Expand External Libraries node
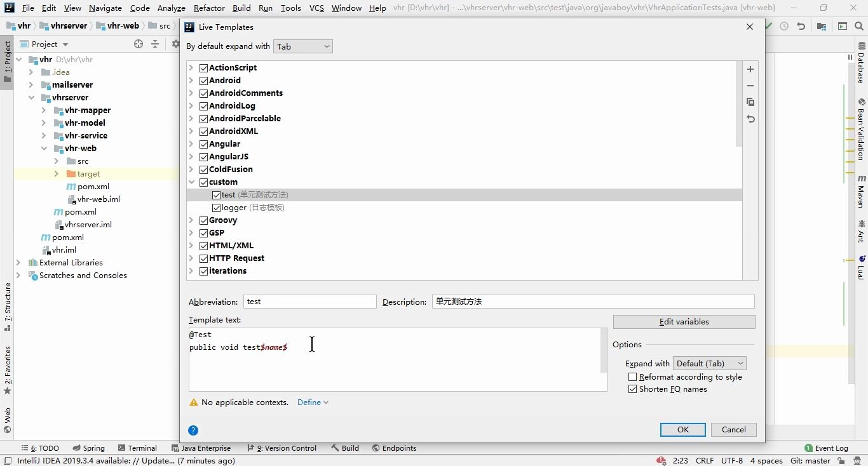Image resolution: width=868 pixels, height=466 pixels. click(18, 262)
